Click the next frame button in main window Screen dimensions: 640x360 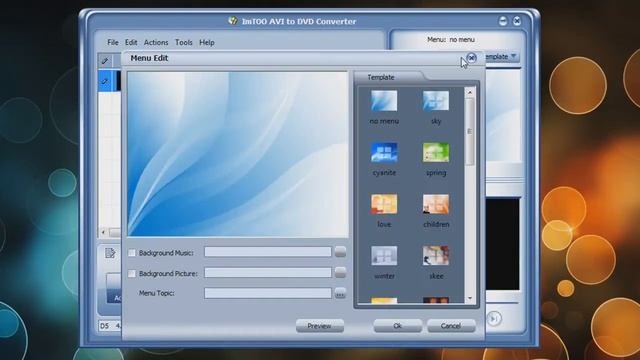[494, 319]
